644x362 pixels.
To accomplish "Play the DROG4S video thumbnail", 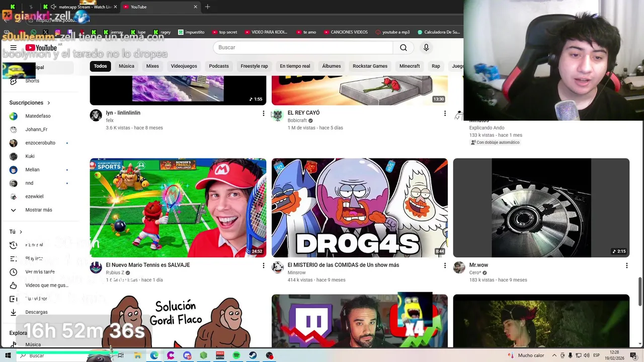I will point(360,208).
